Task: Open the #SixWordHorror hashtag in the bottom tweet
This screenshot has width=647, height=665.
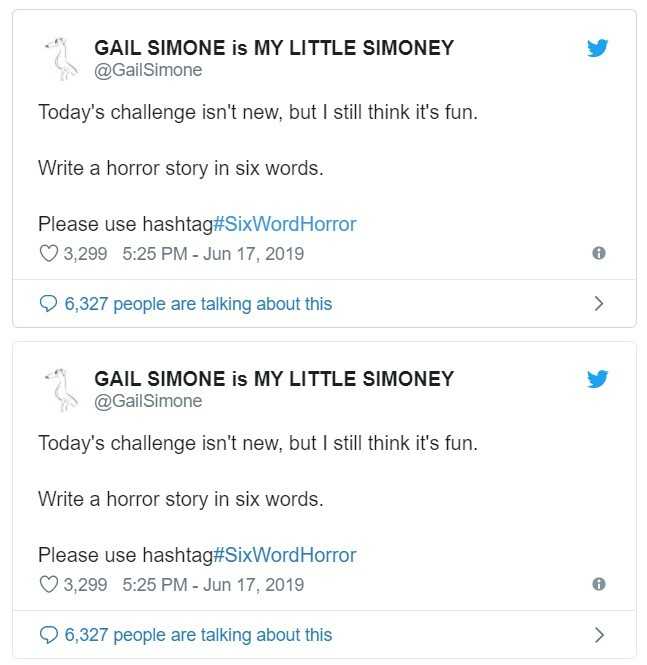Action: 285,555
